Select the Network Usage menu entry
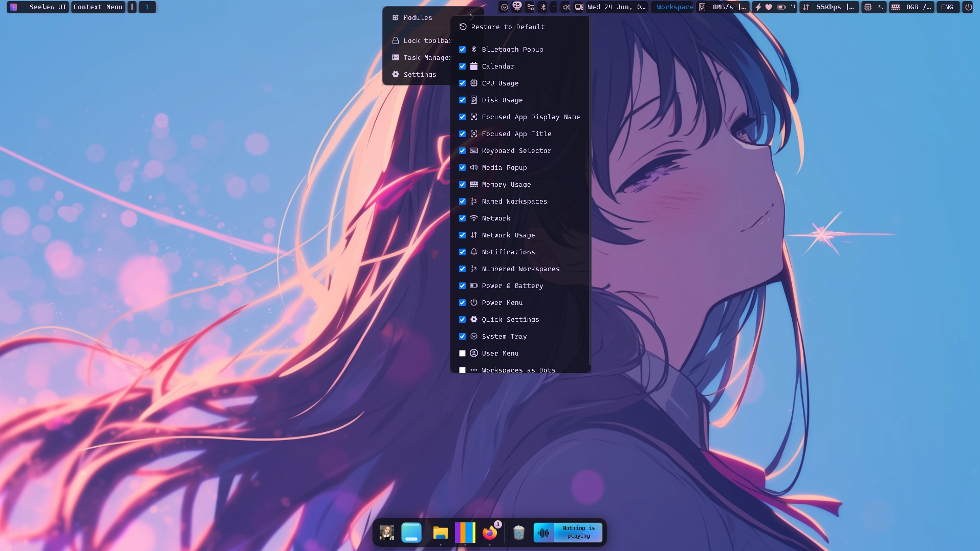The height and width of the screenshot is (551, 980). click(520, 235)
